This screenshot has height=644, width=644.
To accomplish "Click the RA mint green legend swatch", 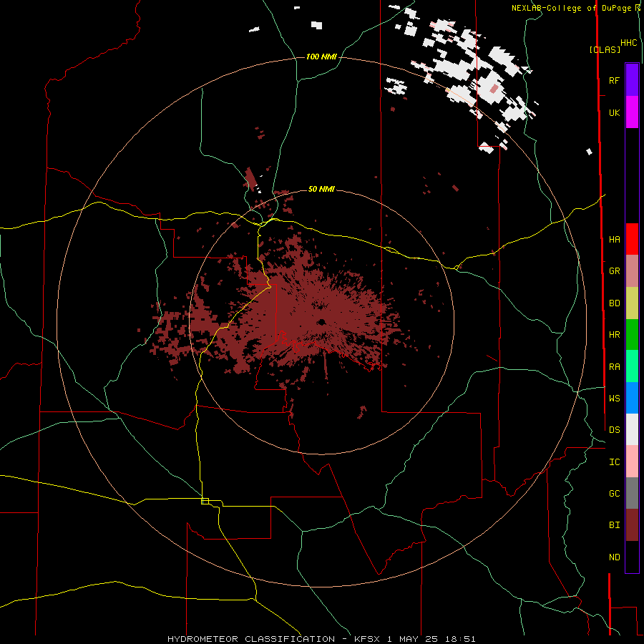I will coord(632,366).
